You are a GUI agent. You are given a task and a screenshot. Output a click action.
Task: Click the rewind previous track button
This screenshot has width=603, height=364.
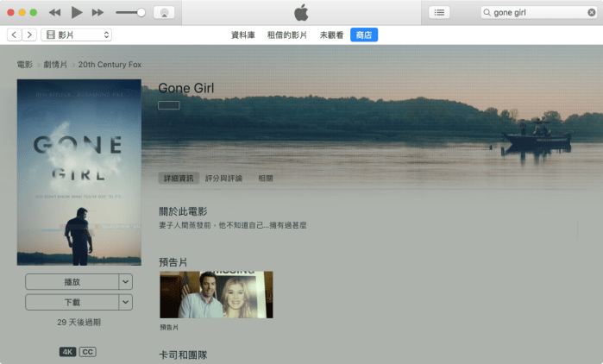tap(55, 13)
